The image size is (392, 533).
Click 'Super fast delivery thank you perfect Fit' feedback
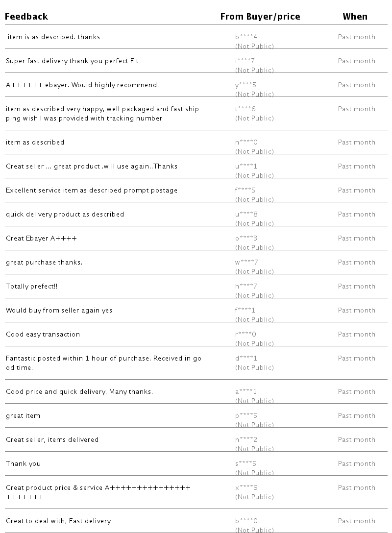pos(72,61)
